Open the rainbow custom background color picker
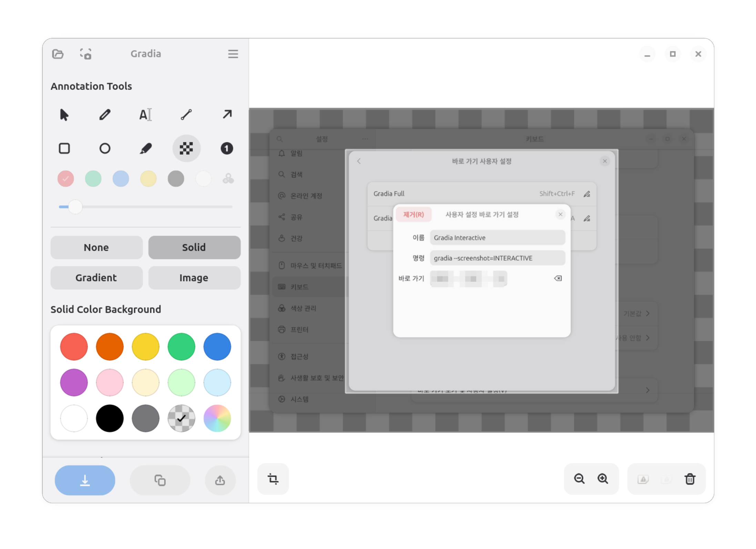 tap(217, 418)
